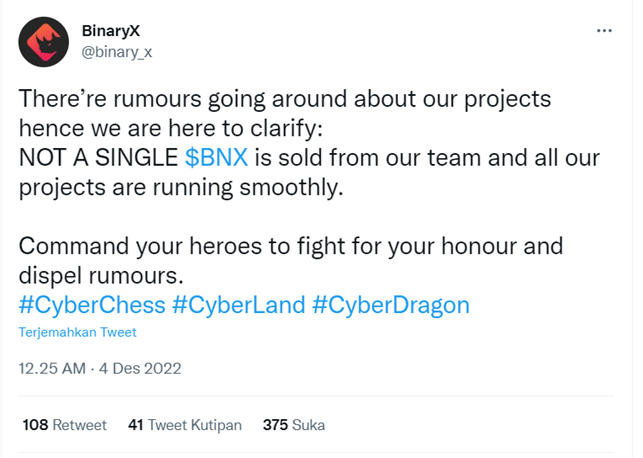The height and width of the screenshot is (458, 643).
Task: Click the 12.25 AM timestamp
Action: (x=52, y=369)
